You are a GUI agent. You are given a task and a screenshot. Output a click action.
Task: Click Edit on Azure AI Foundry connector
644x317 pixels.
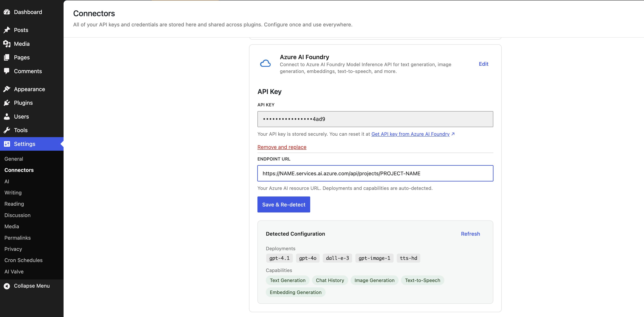[x=483, y=64]
